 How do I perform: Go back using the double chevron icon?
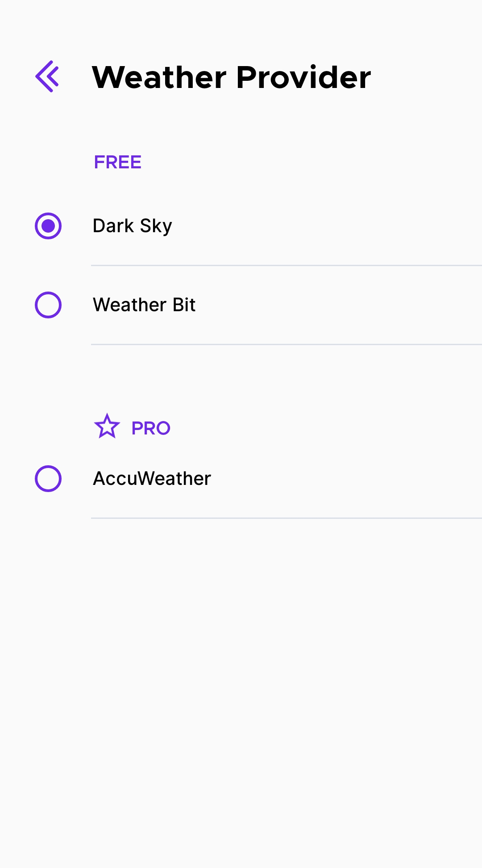coord(47,77)
